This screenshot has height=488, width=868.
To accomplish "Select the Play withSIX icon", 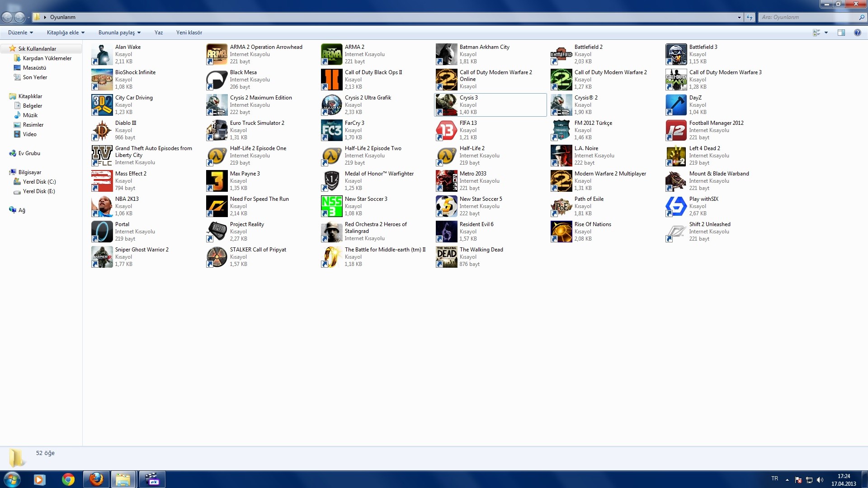I will (x=676, y=206).
